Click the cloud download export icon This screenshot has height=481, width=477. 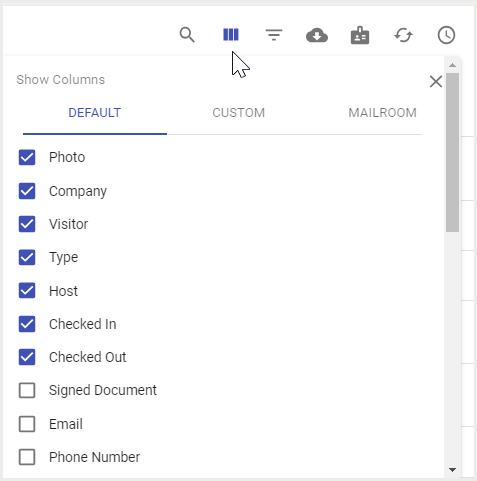click(x=317, y=35)
